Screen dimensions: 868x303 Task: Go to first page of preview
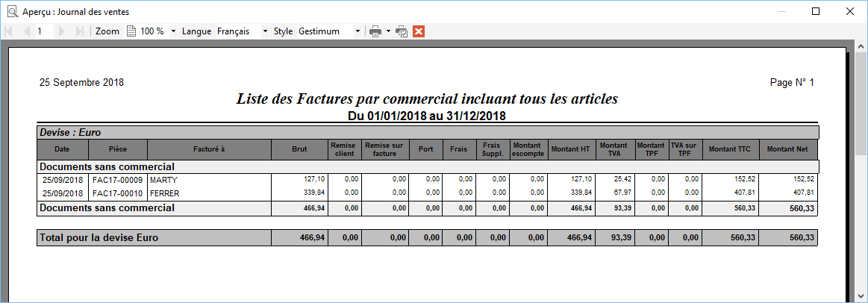(x=8, y=31)
